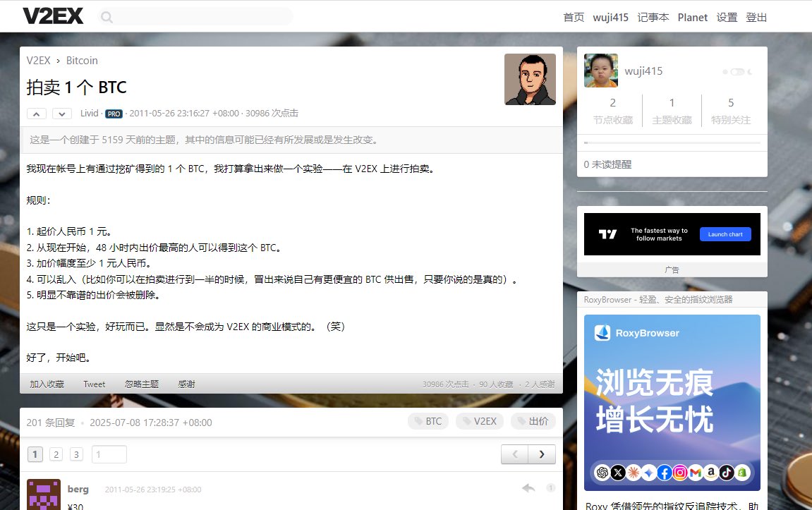Click the Gmail icon in RoxyBrowser ad

tap(696, 472)
